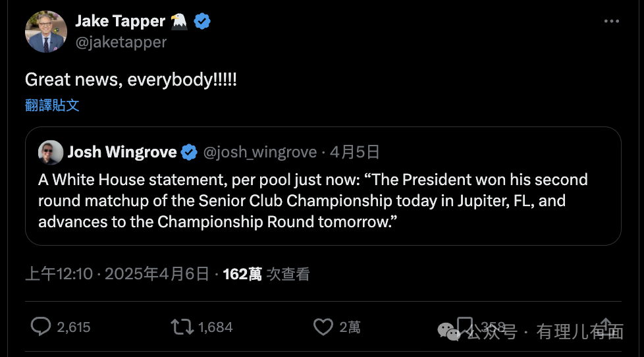
Task: Open the 162萬 次查看 view count
Action: point(266,274)
